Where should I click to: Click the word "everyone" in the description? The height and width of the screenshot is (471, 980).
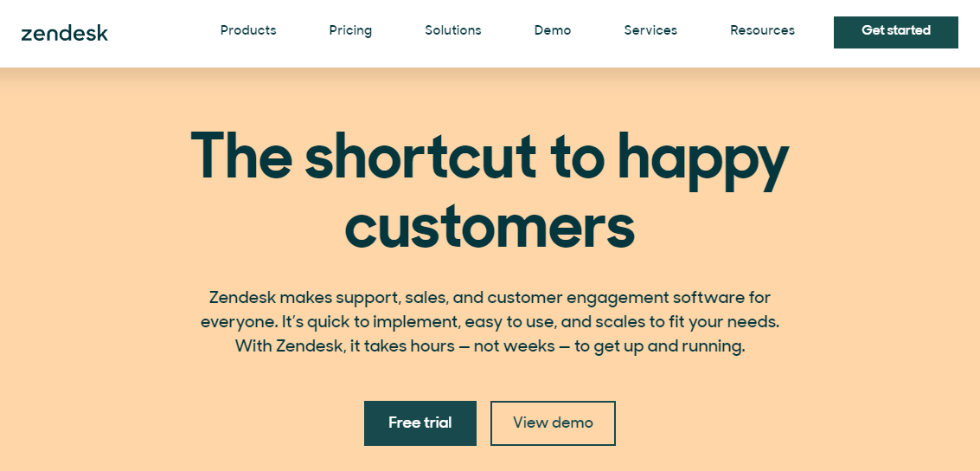(238, 322)
